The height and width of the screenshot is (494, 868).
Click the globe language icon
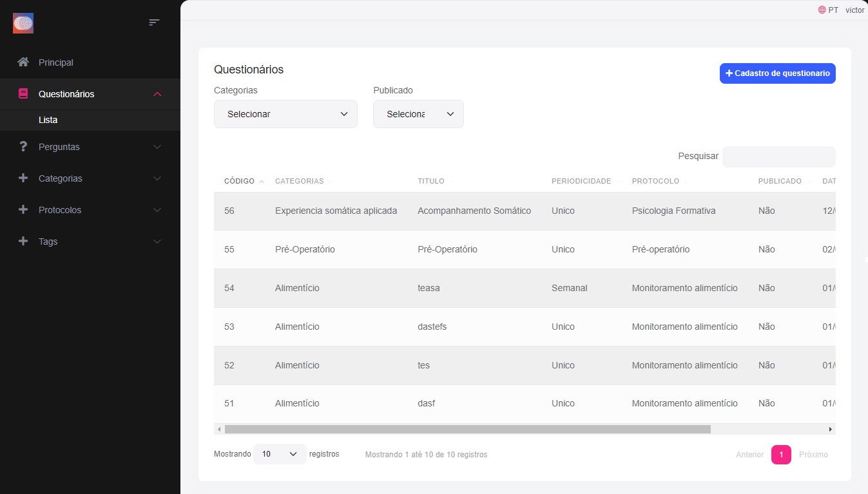822,10
